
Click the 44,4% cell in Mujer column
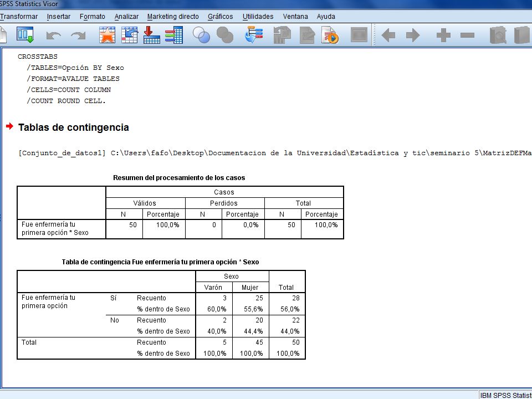[253, 331]
